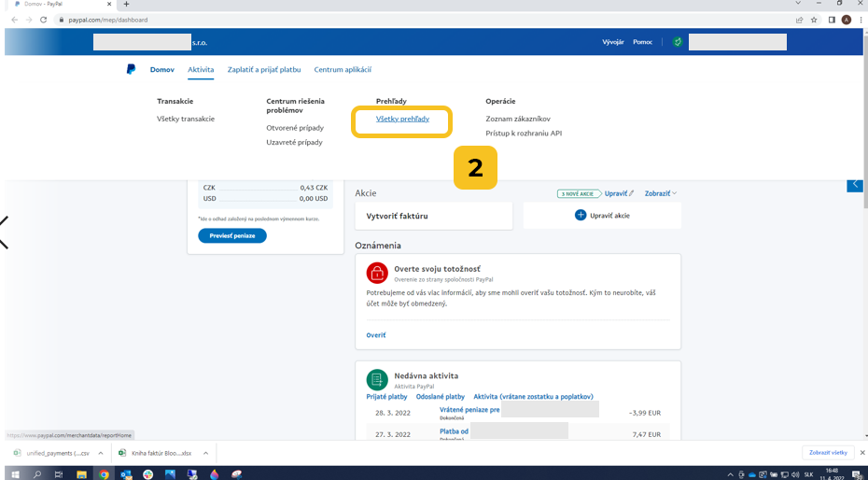Reload the page with the browser refresh icon

pyautogui.click(x=44, y=20)
